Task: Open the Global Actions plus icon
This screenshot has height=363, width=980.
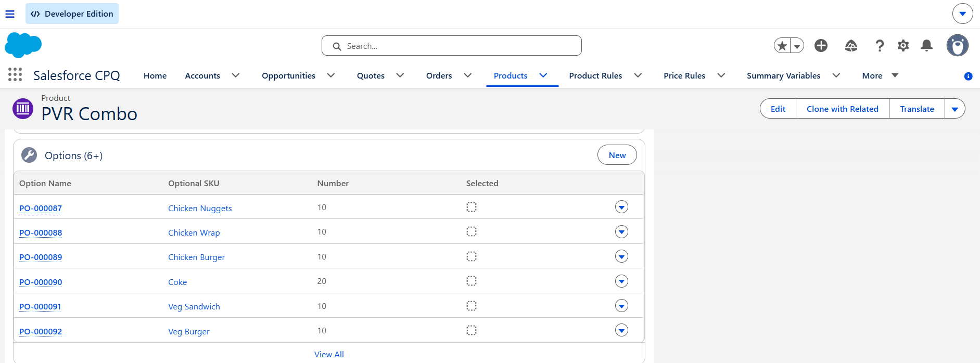Action: [821, 46]
